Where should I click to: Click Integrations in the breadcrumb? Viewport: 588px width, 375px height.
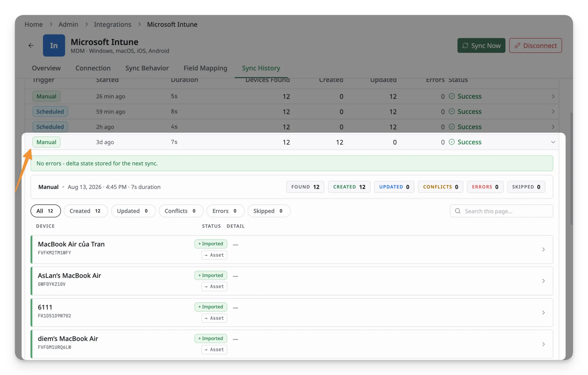[x=112, y=24]
